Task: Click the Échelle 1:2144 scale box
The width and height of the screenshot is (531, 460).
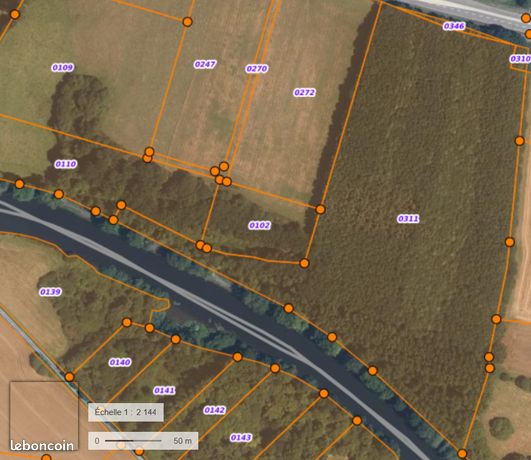Action: (126, 412)
